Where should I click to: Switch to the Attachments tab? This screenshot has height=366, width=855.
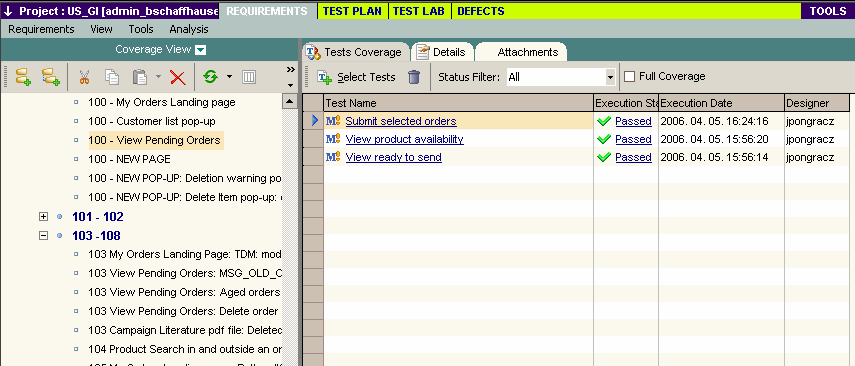522,52
